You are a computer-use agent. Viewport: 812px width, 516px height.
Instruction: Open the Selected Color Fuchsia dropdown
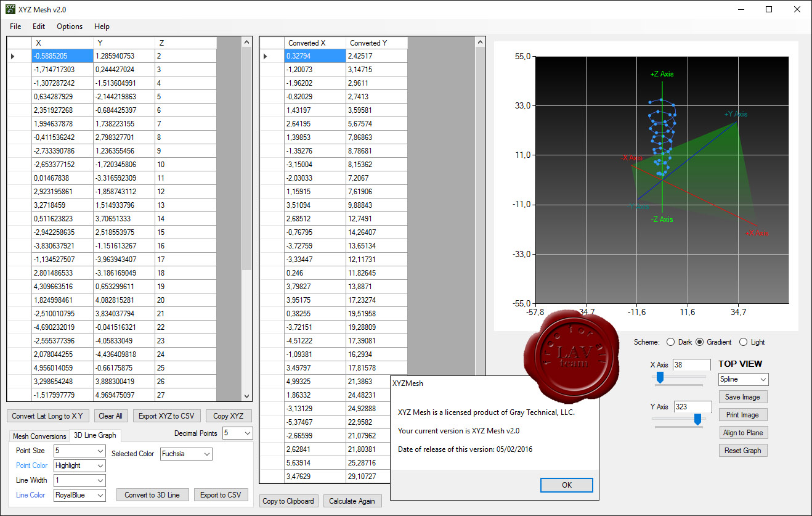[186, 454]
